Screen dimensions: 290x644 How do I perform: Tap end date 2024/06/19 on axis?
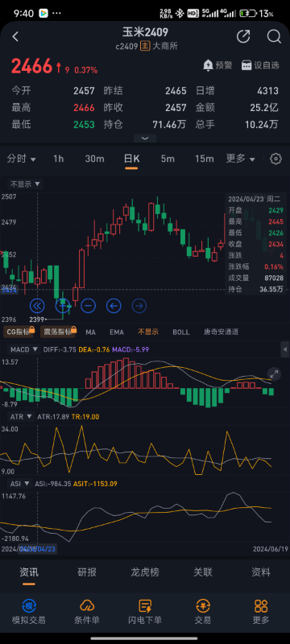[270, 549]
